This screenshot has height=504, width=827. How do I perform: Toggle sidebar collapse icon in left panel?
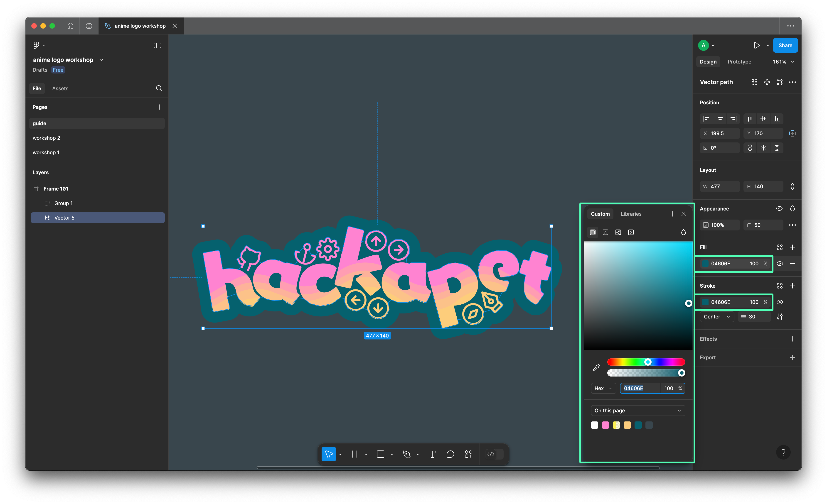coord(158,45)
